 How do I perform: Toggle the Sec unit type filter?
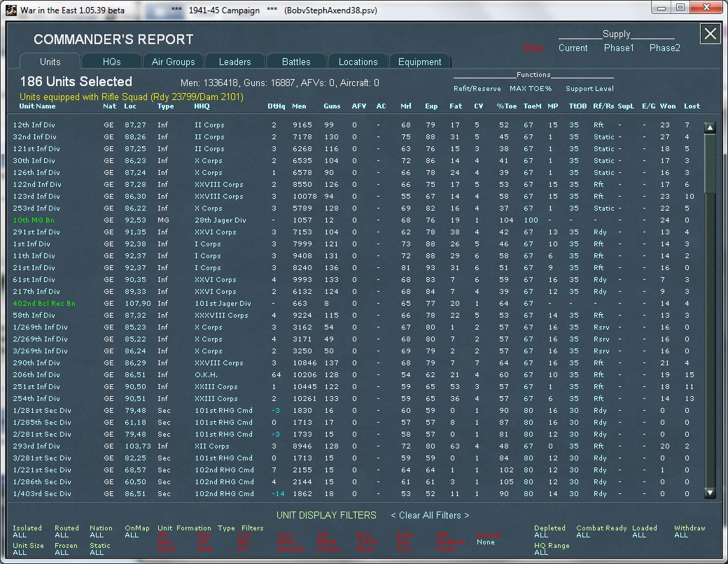403,542
